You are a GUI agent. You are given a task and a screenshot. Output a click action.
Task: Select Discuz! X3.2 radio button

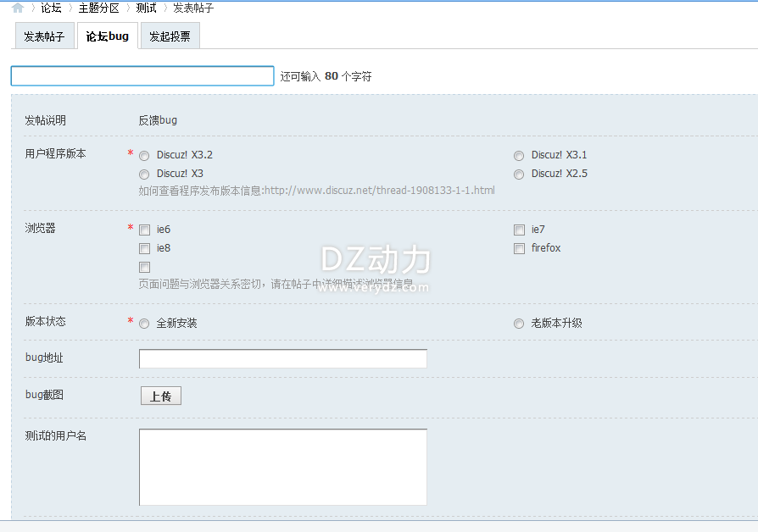[x=144, y=156]
